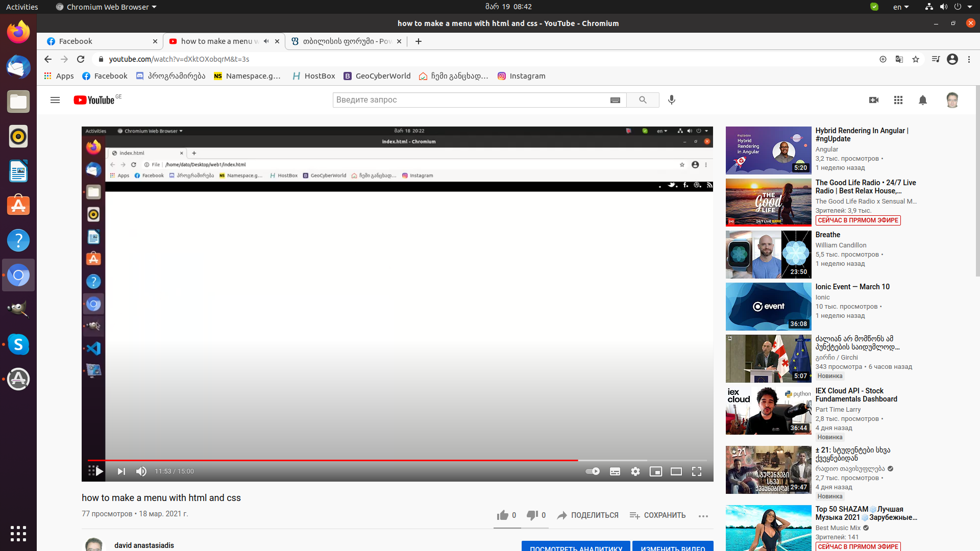Open the more actions ellipsis below video

[x=703, y=516]
